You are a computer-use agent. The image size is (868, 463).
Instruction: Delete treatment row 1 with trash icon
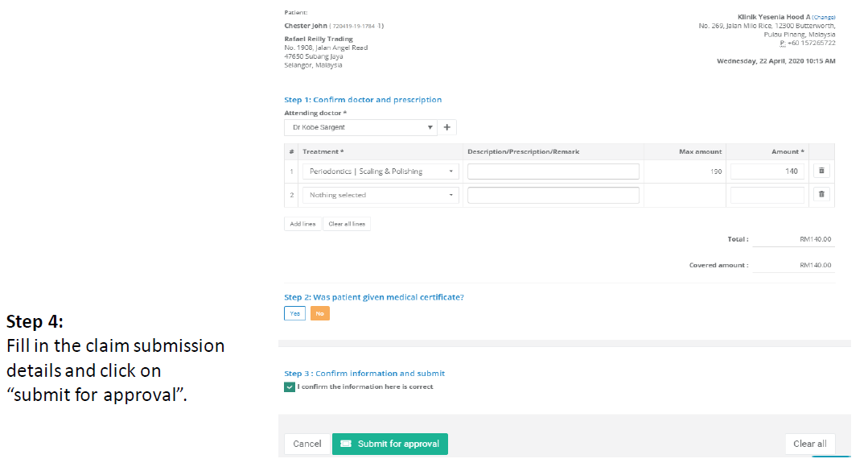pos(821,171)
